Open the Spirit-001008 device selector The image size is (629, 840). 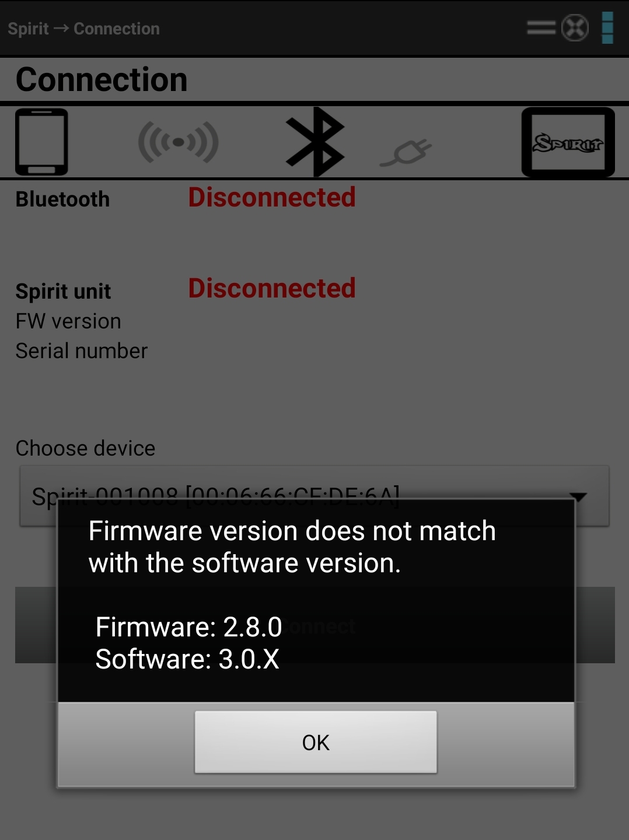tap(314, 496)
